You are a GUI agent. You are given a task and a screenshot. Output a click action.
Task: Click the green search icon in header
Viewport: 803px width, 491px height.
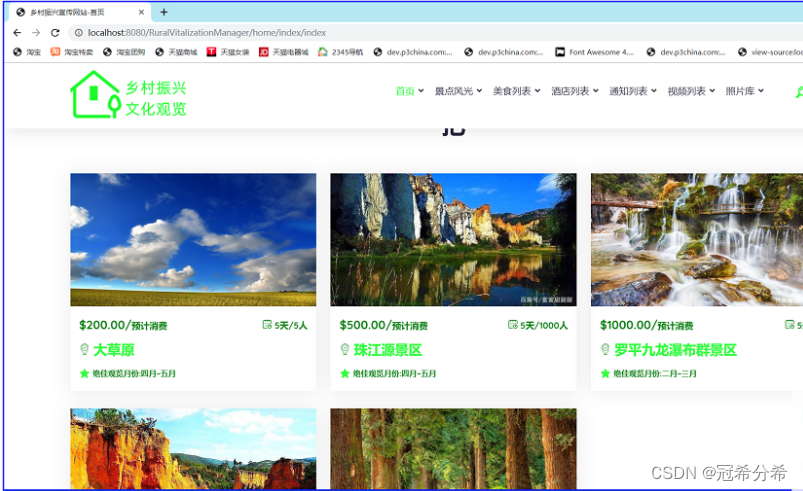click(x=799, y=92)
